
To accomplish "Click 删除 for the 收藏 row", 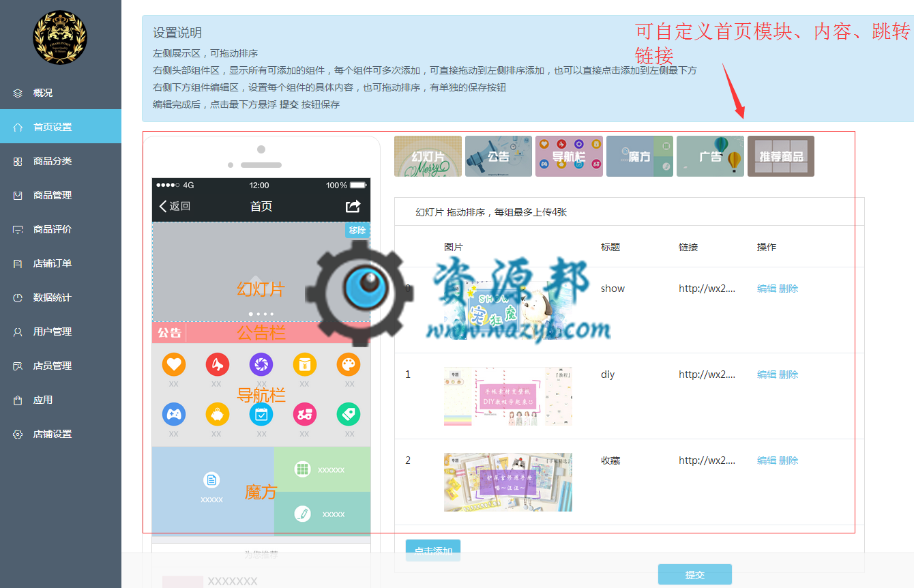I will [x=788, y=460].
